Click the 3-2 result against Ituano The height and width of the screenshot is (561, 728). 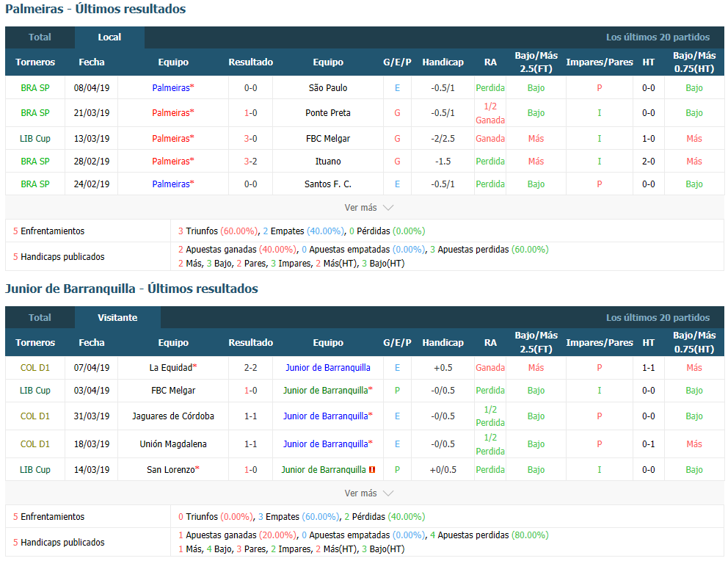(x=251, y=161)
